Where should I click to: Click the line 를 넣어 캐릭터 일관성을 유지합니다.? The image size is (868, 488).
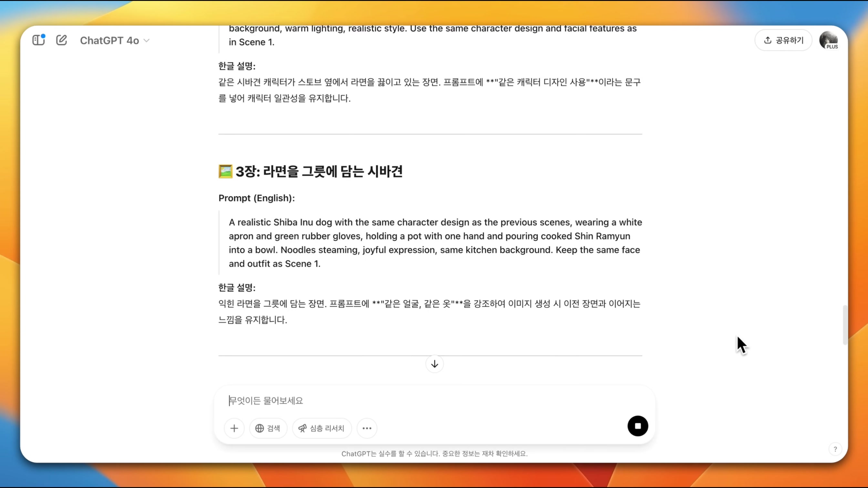coord(284,98)
